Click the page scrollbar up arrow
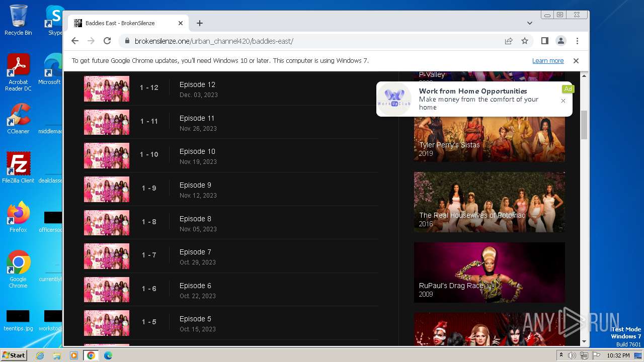Image resolution: width=644 pixels, height=362 pixels. 584,76
